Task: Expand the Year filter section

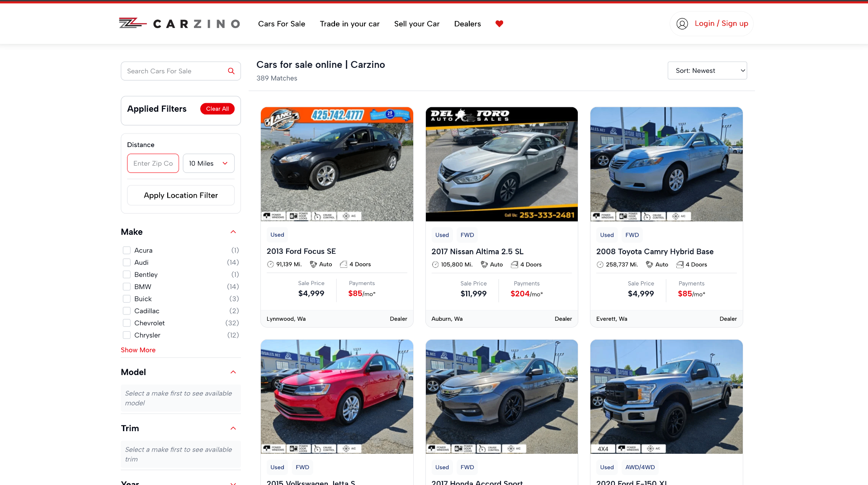Action: [233, 484]
